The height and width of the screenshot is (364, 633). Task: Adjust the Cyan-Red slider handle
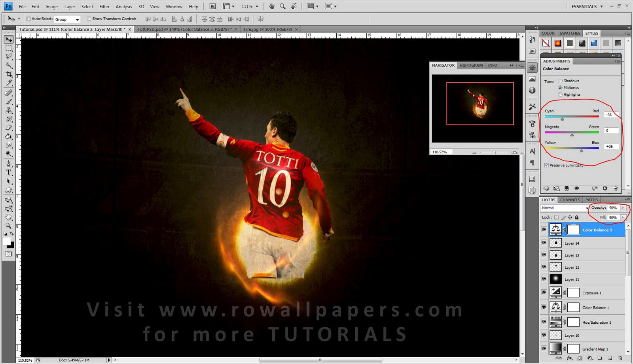coord(562,119)
